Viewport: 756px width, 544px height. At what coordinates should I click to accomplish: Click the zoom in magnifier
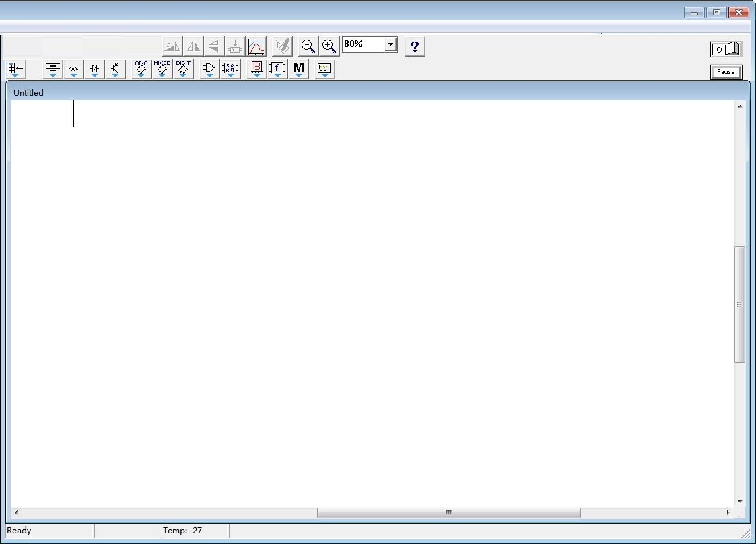coord(329,46)
